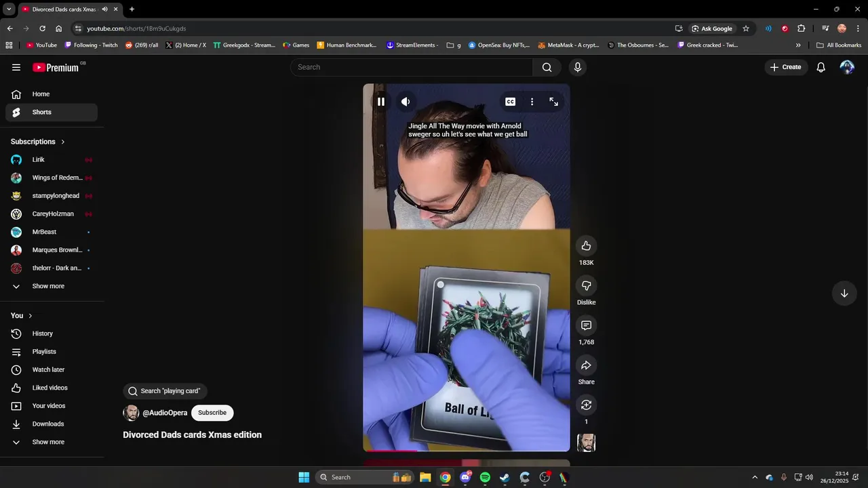The width and height of the screenshot is (868, 488).
Task: Expand the You section chevron
Action: (x=30, y=316)
